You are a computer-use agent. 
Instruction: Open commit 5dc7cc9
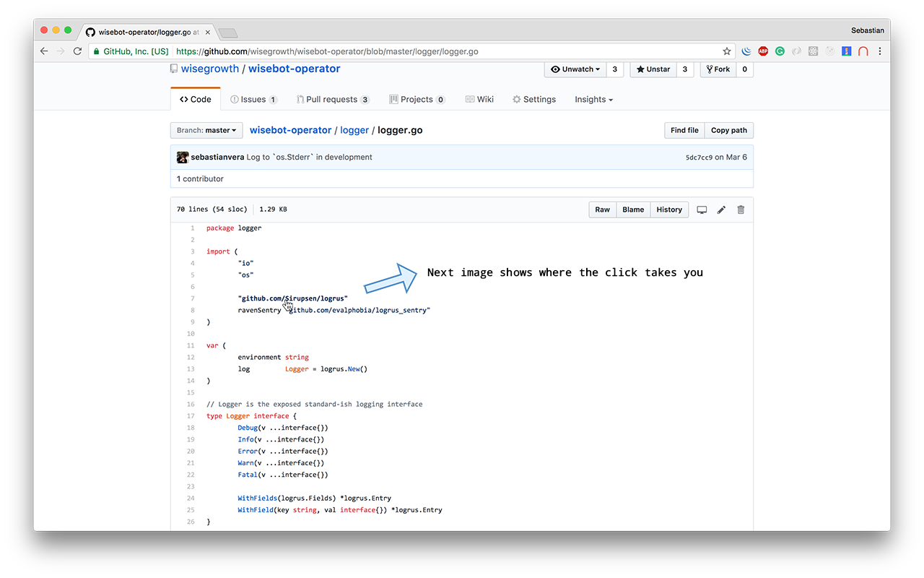699,157
